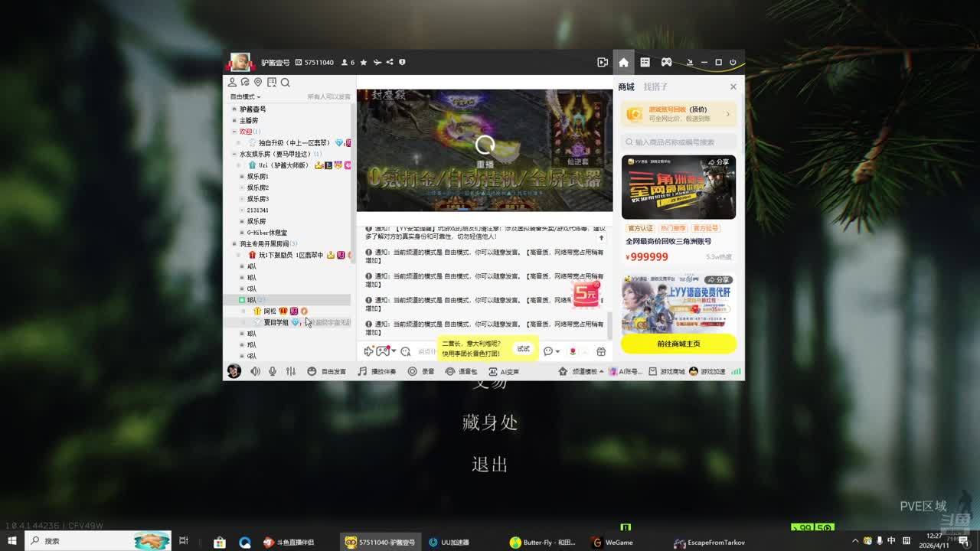Select the 热门推荐 filter tag

[x=673, y=228]
